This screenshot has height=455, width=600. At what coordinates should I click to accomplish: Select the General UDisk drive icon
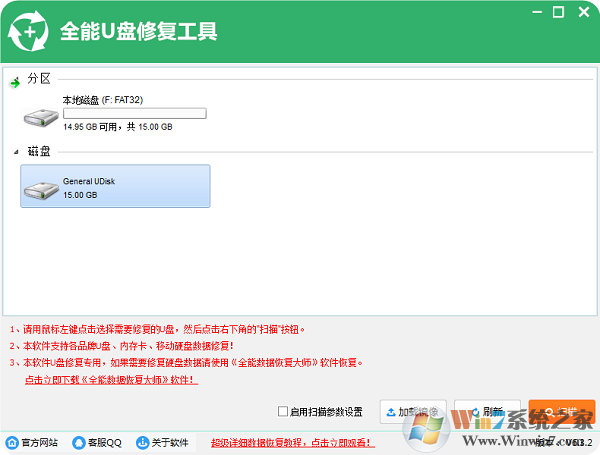tap(41, 190)
